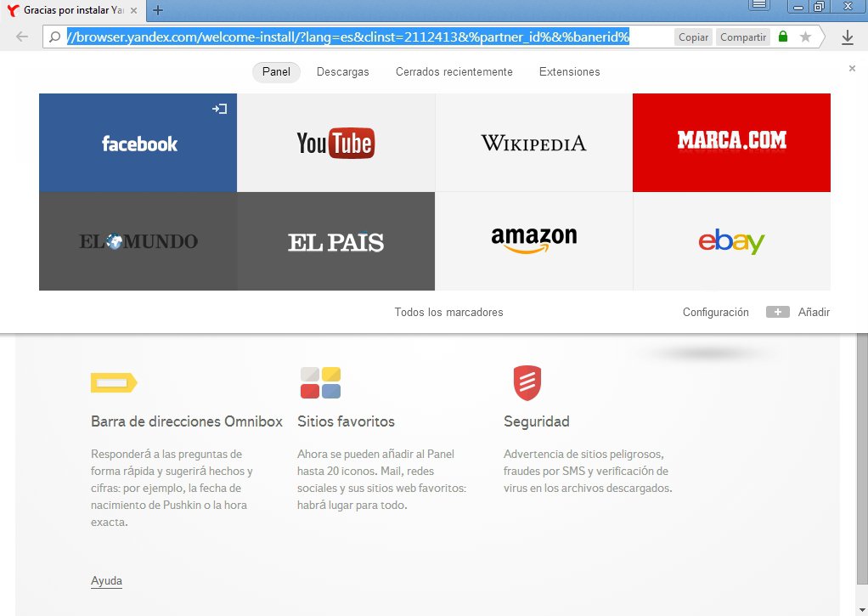Click the Añadir label to add a site
The image size is (868, 616).
(814, 313)
